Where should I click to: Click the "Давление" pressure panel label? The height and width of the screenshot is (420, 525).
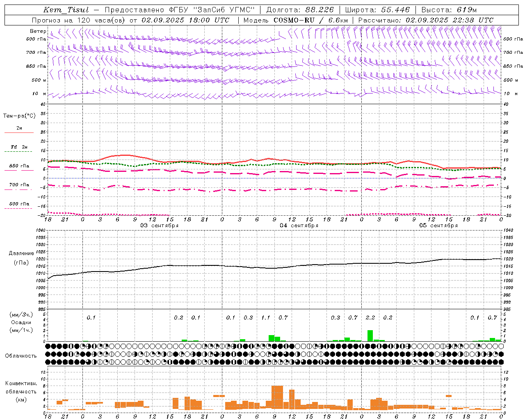pos(21,253)
